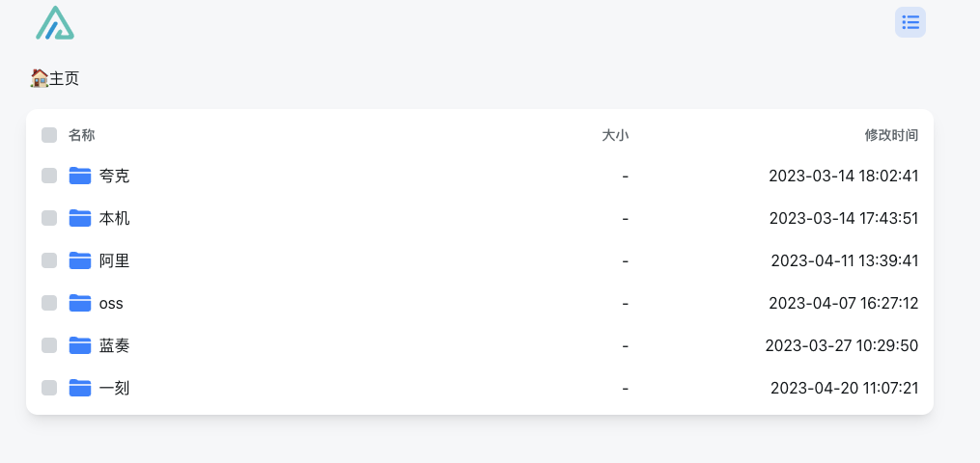The height and width of the screenshot is (463, 980).
Task: Select the checkbox beside 一刻
Action: coord(49,388)
